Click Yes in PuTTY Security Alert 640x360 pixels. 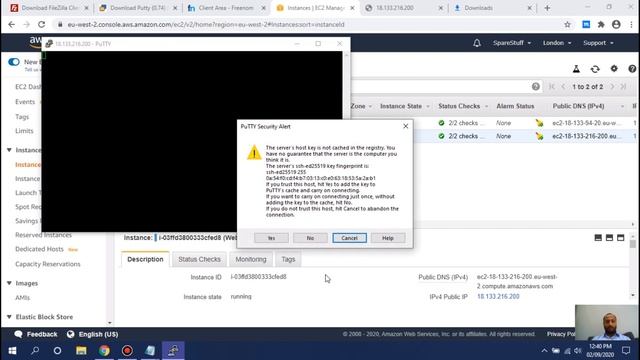[x=271, y=238]
